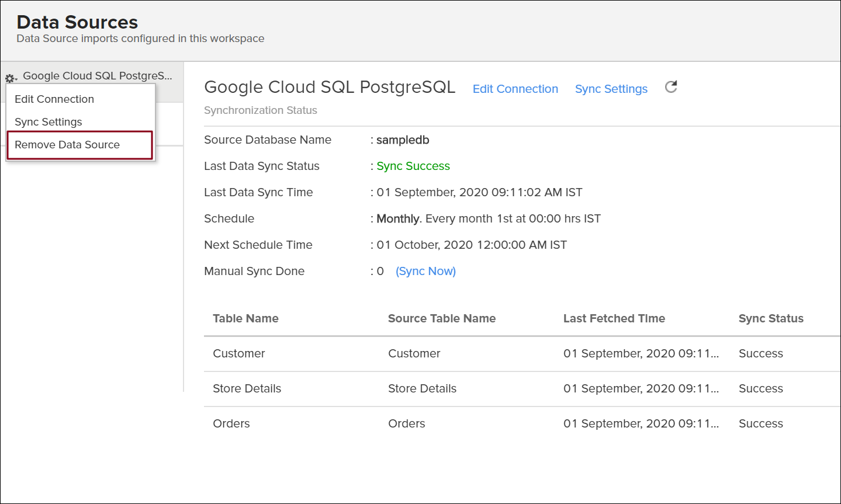841x504 pixels.
Task: Open the Orders table row
Action: tap(231, 423)
